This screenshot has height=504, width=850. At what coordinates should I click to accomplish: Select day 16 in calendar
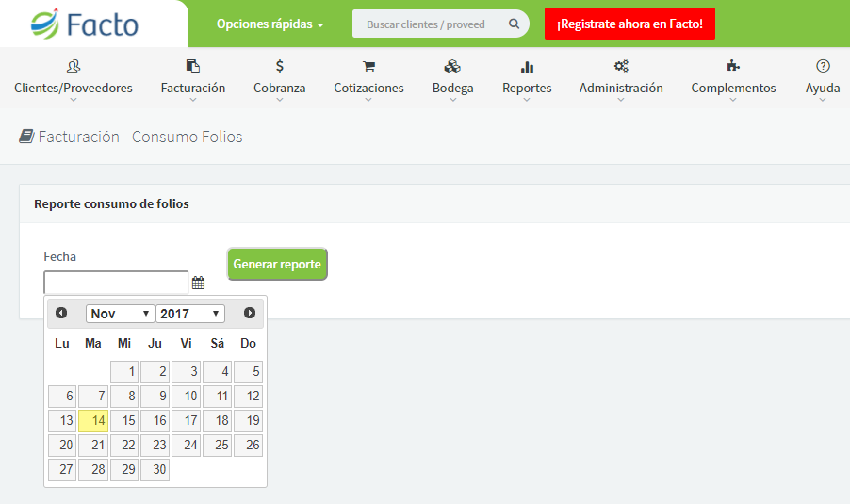click(x=155, y=420)
